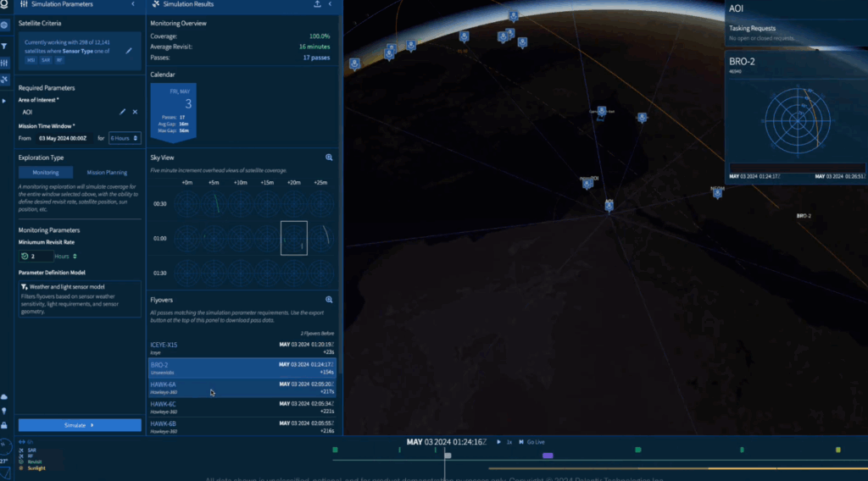The width and height of the screenshot is (868, 481).
Task: Toggle the RF timeline layer
Action: click(26, 456)
